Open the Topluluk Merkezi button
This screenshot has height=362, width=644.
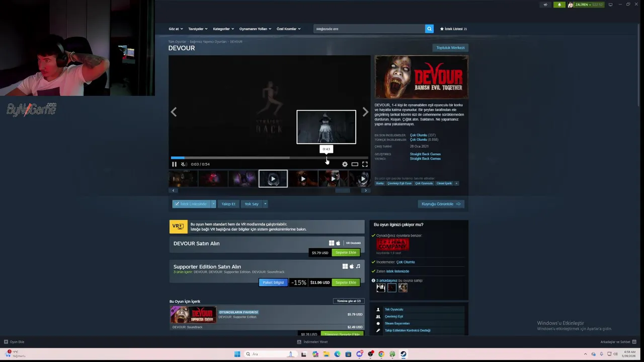coord(450,48)
